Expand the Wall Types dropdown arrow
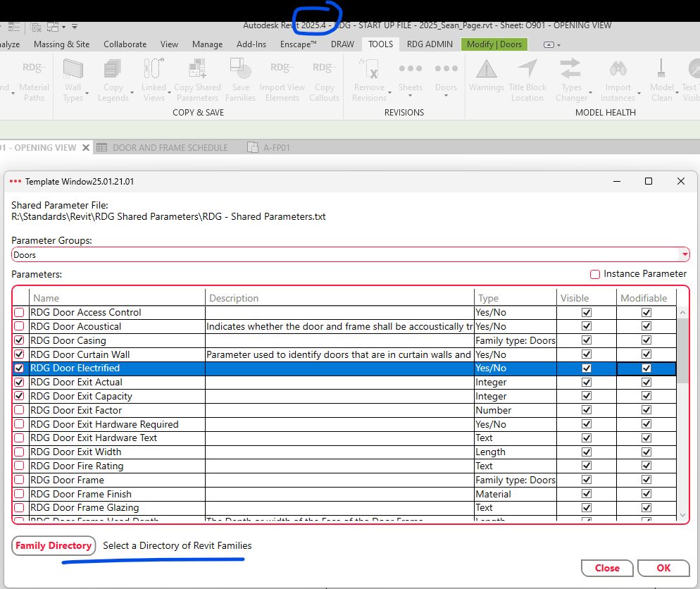 87,93
